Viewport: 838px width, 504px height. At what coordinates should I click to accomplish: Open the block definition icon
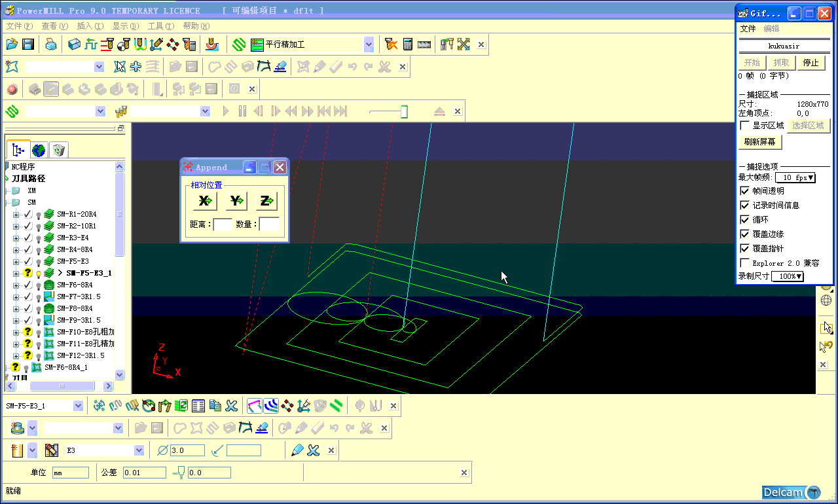click(75, 45)
